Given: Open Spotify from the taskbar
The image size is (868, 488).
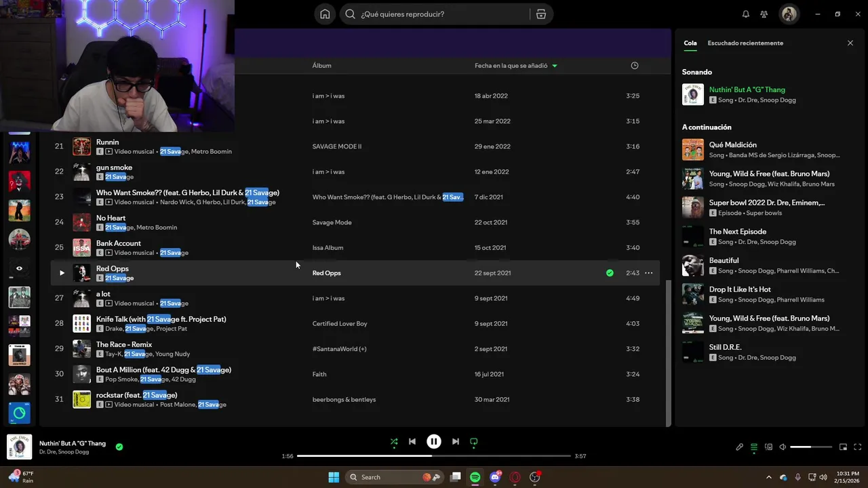Looking at the screenshot, I should pos(475,477).
